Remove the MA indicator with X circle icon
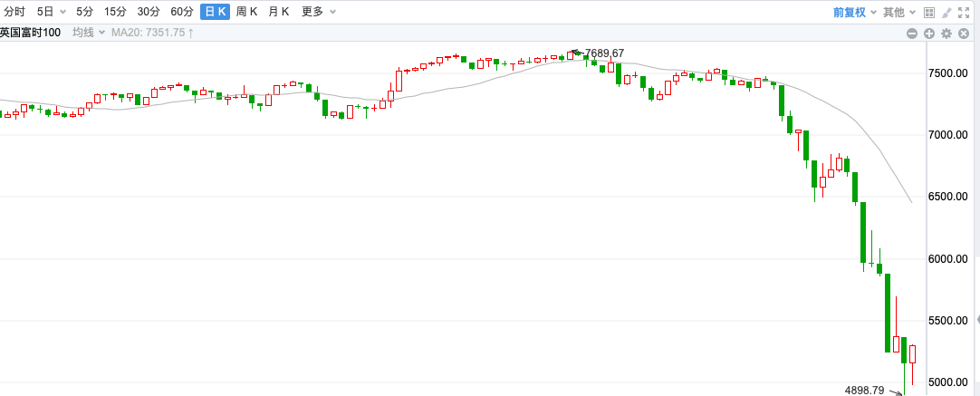This screenshot has height=396, width=980. 963,34
